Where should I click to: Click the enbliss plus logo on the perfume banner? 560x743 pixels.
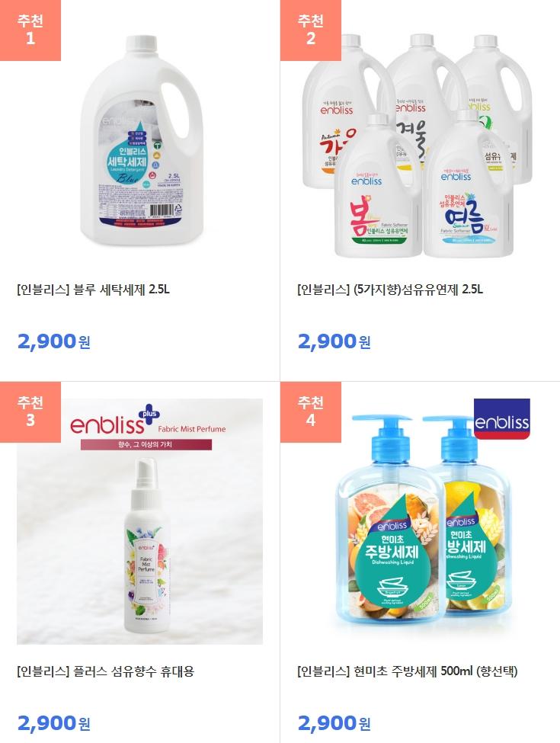tap(114, 420)
